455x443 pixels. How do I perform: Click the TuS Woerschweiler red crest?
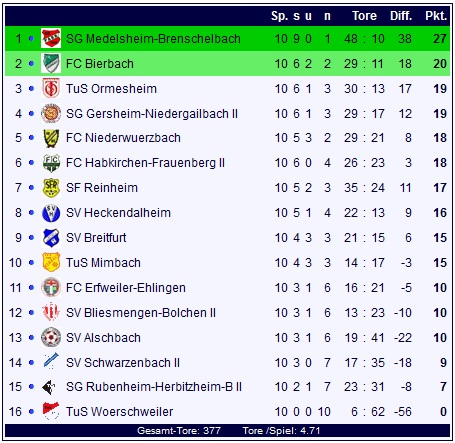[x=51, y=411]
